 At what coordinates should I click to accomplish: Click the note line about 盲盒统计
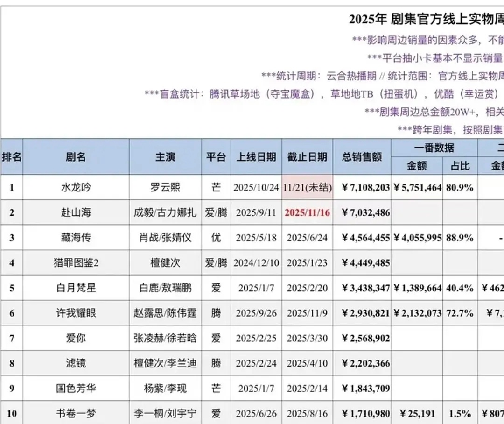pos(324,94)
